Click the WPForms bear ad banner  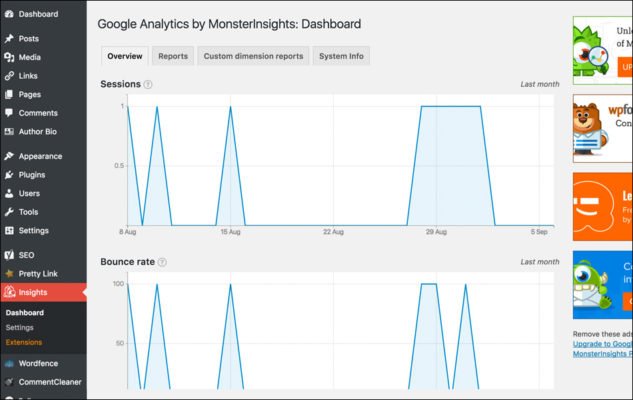tap(602, 128)
